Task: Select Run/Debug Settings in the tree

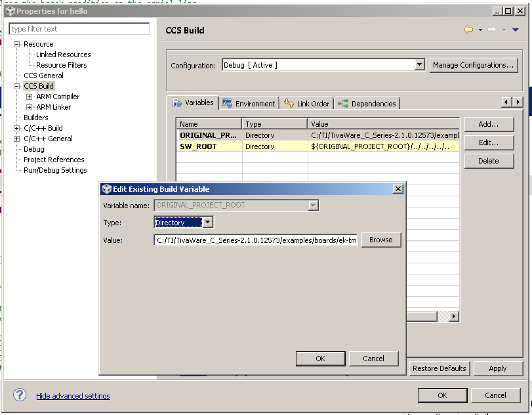Action: [x=55, y=171]
